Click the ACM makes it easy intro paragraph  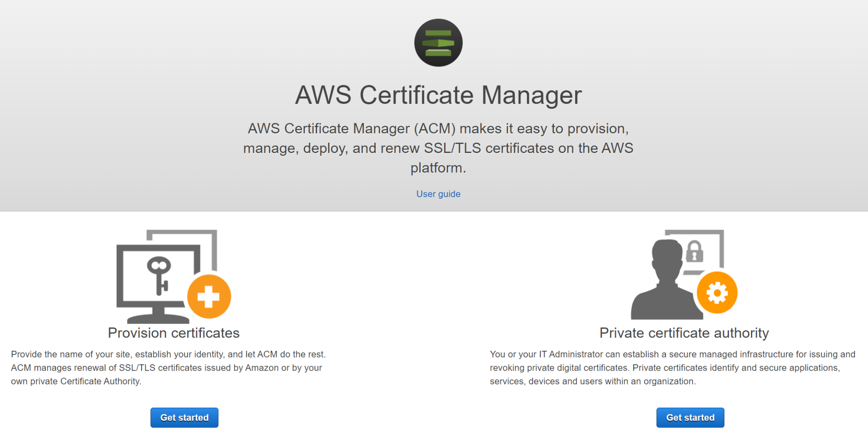[x=438, y=148]
